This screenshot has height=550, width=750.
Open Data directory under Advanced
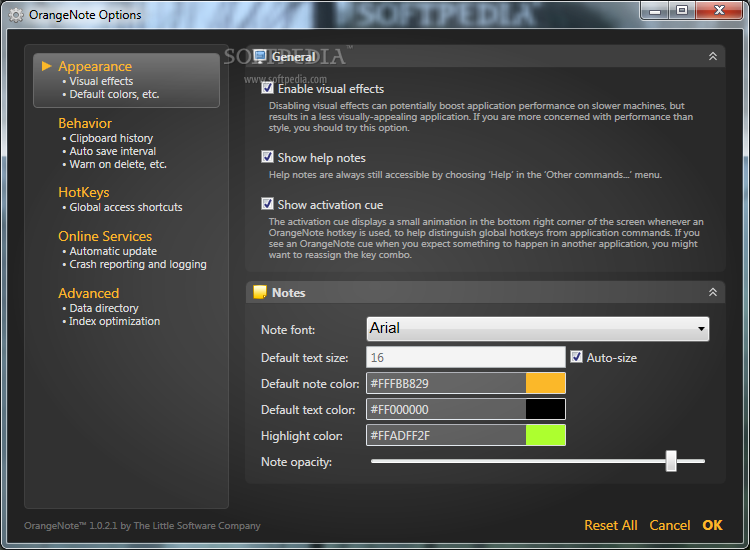pyautogui.click(x=104, y=308)
